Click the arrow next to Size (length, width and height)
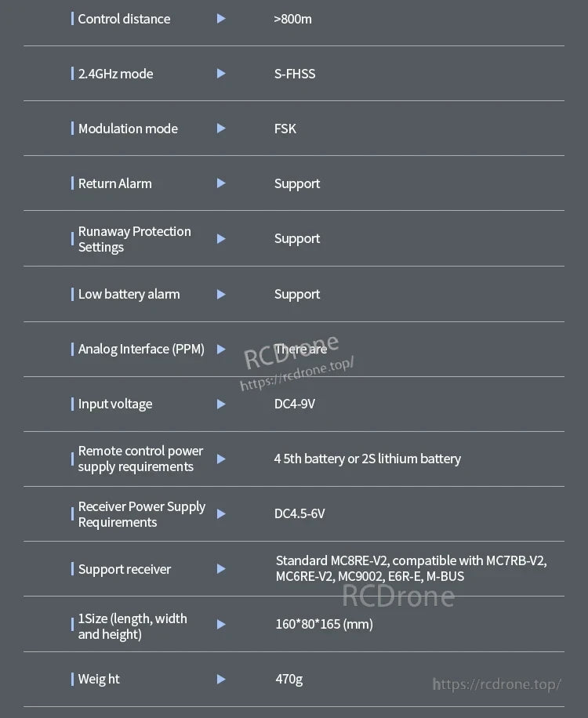This screenshot has width=588, height=718. 221,625
